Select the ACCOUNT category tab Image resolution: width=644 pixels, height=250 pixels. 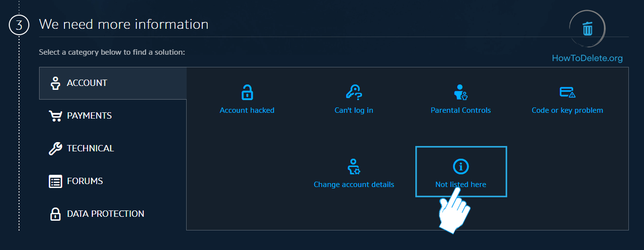[x=87, y=83]
